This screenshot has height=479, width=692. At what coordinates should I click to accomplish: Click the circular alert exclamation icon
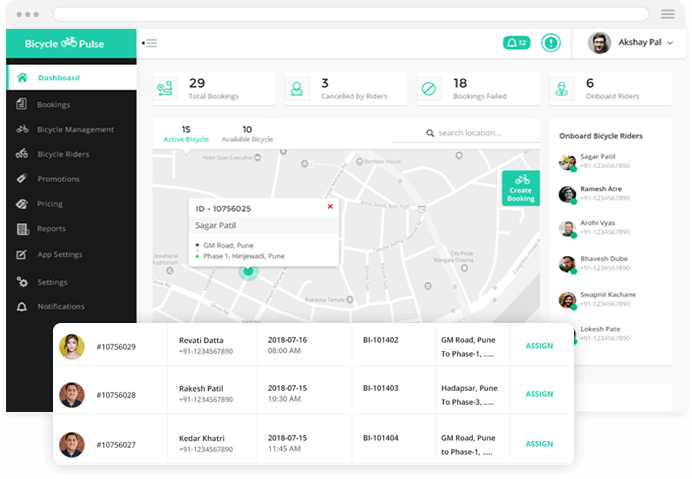pos(551,43)
